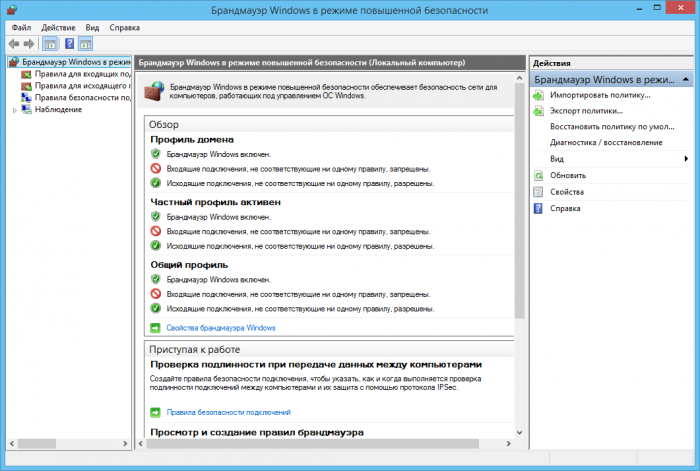
Task: Open the 'Свойства брандмауэра Windows' link
Action: tap(221, 328)
